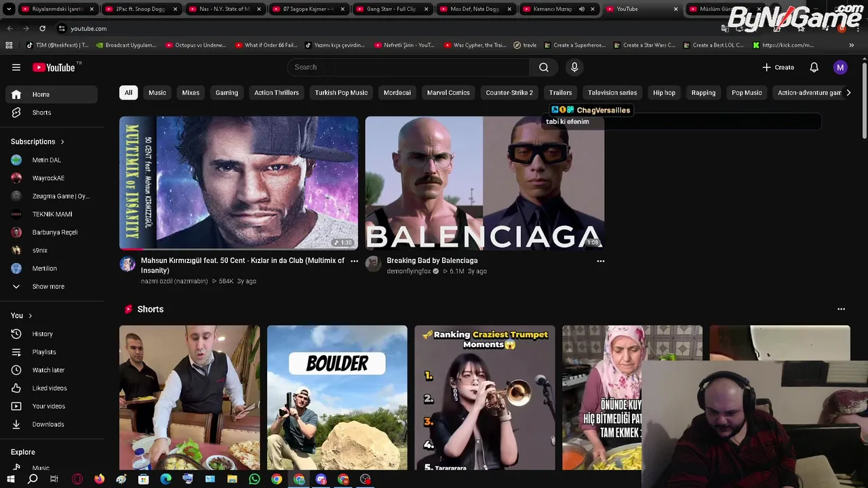The image size is (868, 488).
Task: Click the search magnifier button
Action: 544,67
